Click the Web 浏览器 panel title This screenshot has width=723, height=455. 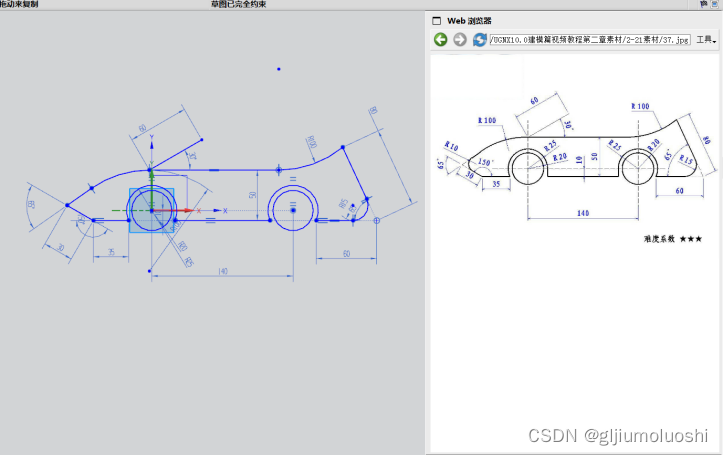click(x=469, y=21)
